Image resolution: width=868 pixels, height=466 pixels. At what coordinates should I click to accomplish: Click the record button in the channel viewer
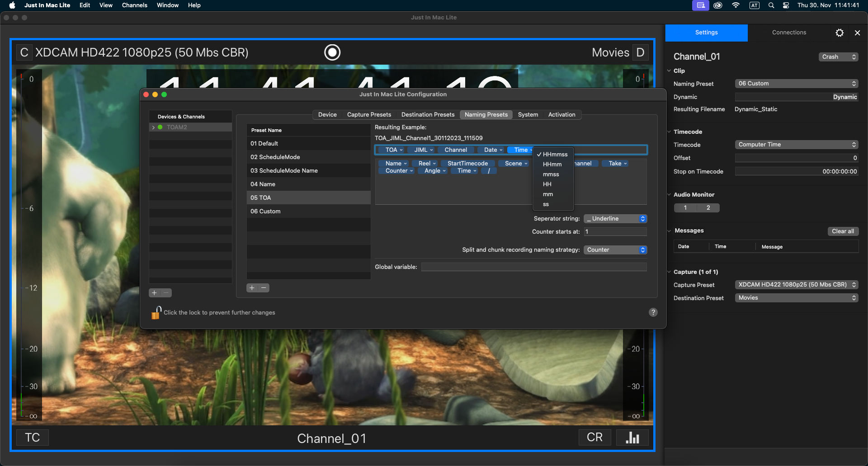pos(332,52)
